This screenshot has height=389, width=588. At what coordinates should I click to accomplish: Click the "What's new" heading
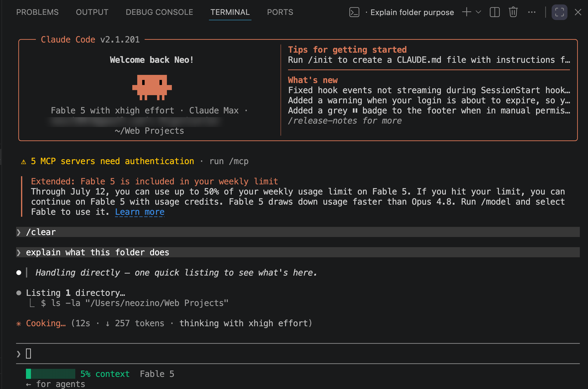coord(313,80)
